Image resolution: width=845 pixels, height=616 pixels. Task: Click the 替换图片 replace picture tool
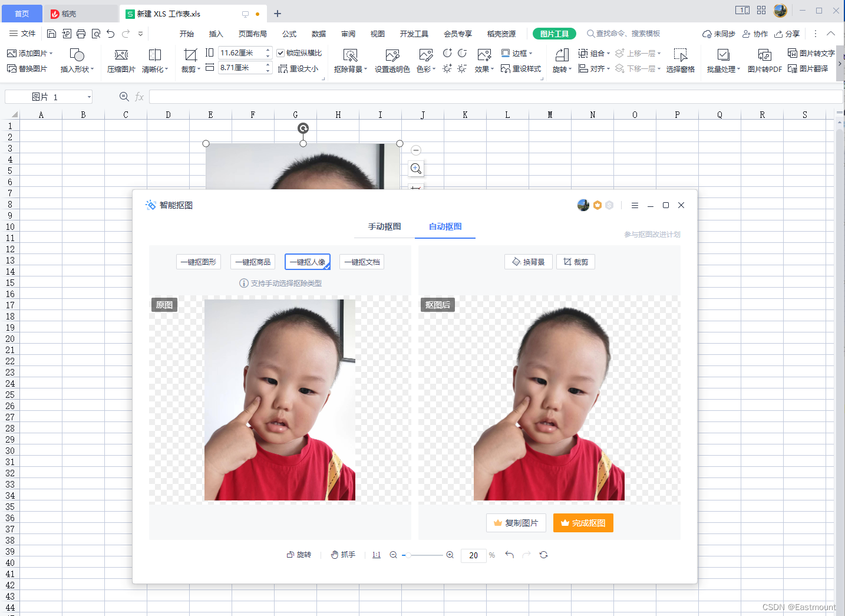(27, 69)
